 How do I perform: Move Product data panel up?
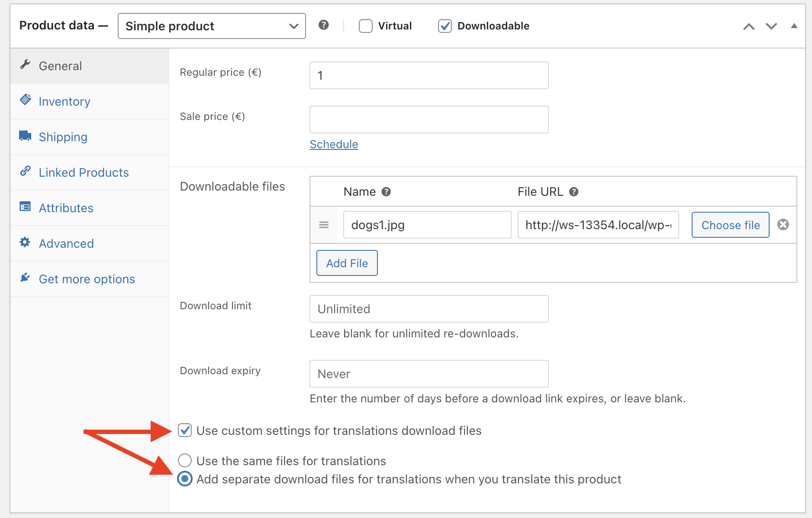coord(749,26)
